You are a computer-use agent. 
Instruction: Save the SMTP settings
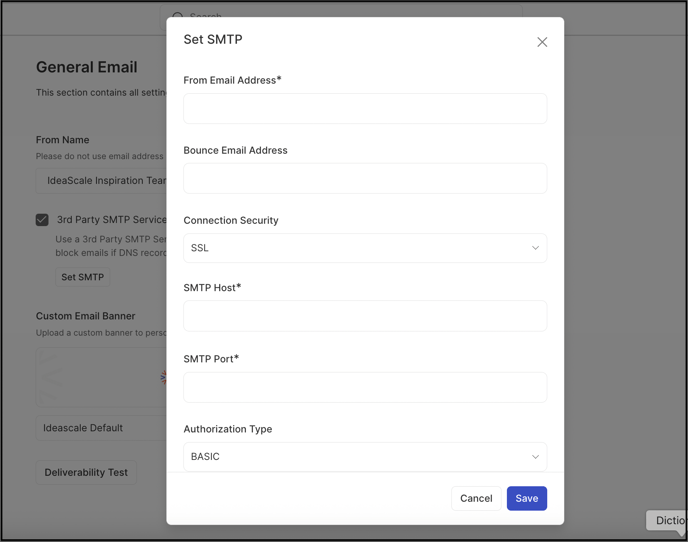(x=527, y=498)
